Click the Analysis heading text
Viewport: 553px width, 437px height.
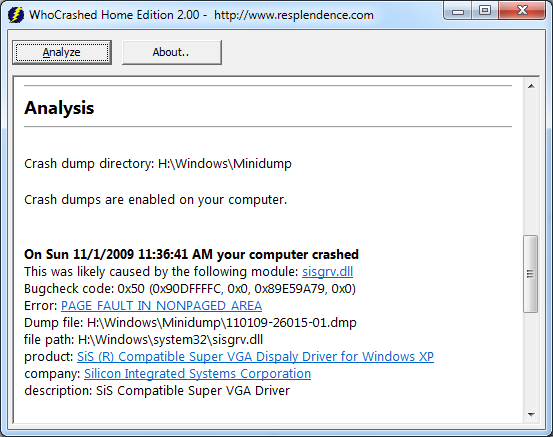59,108
